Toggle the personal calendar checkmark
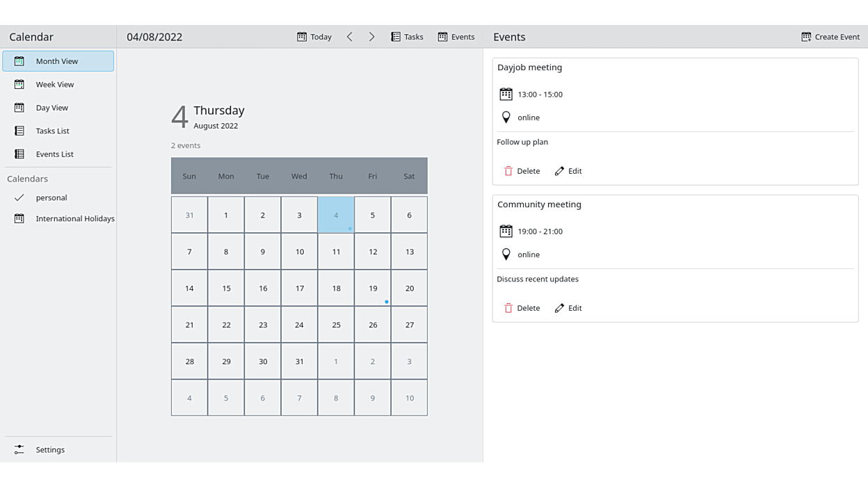The image size is (868, 488). tap(19, 197)
